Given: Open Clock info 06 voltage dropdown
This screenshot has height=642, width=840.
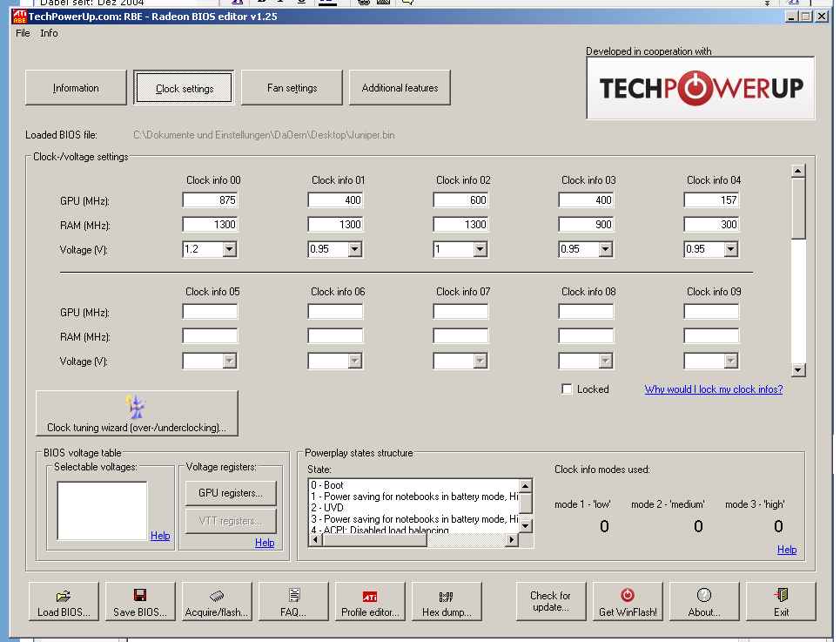Looking at the screenshot, I should coord(354,361).
